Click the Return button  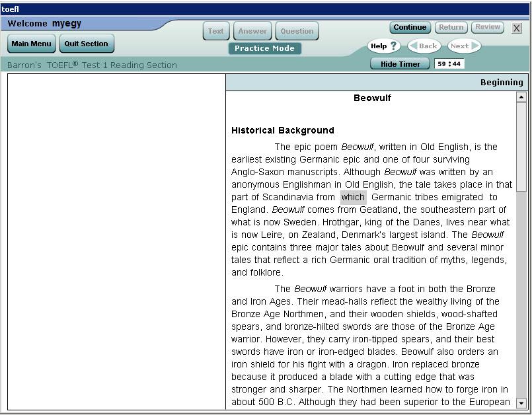451,27
